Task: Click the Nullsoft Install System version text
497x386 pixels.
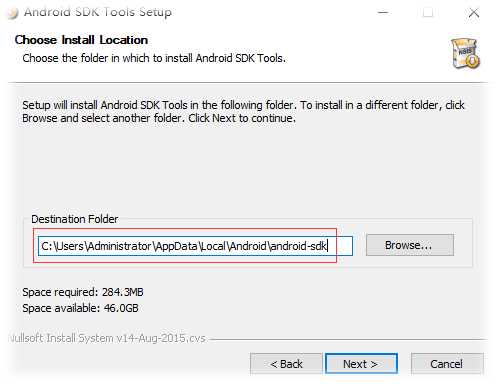Action: click(107, 338)
